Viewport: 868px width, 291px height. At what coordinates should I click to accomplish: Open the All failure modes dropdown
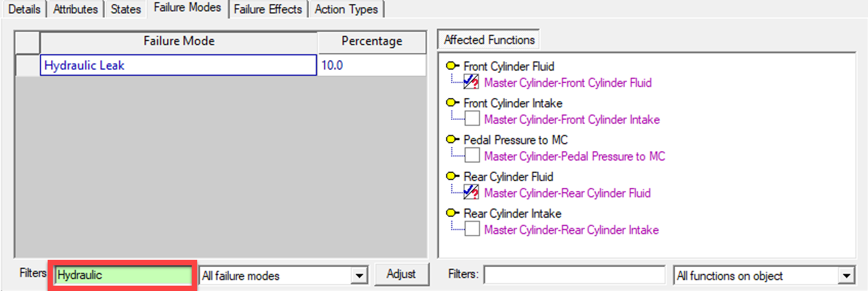click(358, 275)
